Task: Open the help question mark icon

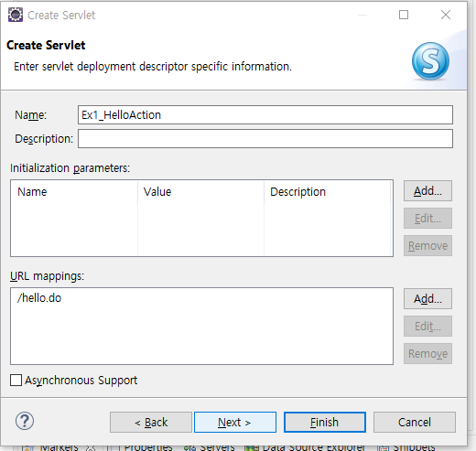Action: pyautogui.click(x=25, y=422)
